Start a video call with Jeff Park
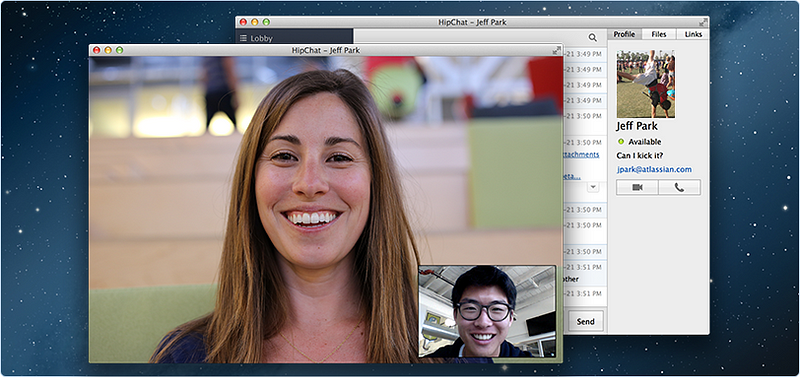This screenshot has width=800, height=377. pyautogui.click(x=637, y=187)
